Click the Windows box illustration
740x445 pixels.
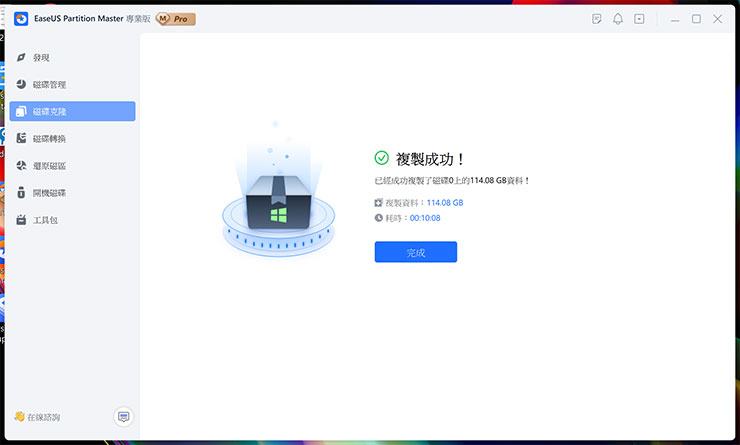(278, 202)
